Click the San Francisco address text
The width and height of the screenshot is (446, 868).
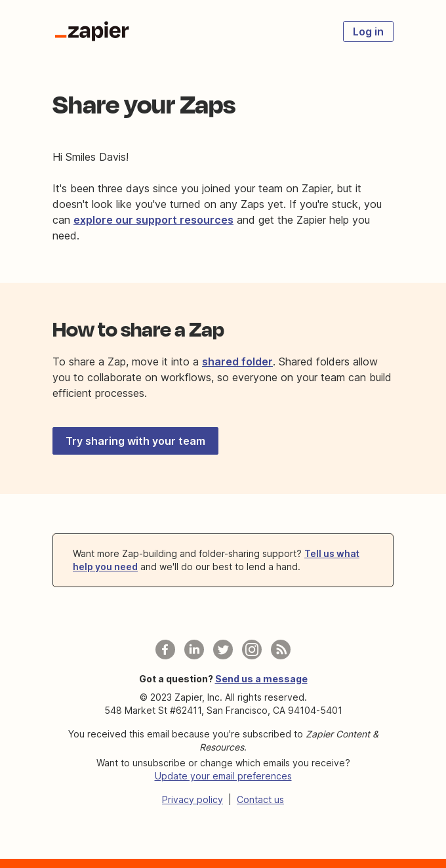222,710
